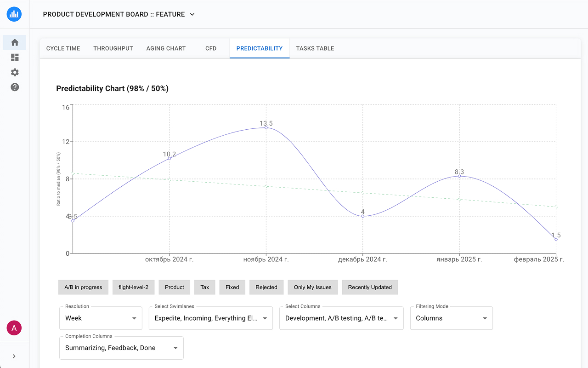Viewport: 588px width, 368px height.
Task: Open the Tasks Table tab
Action: click(315, 48)
